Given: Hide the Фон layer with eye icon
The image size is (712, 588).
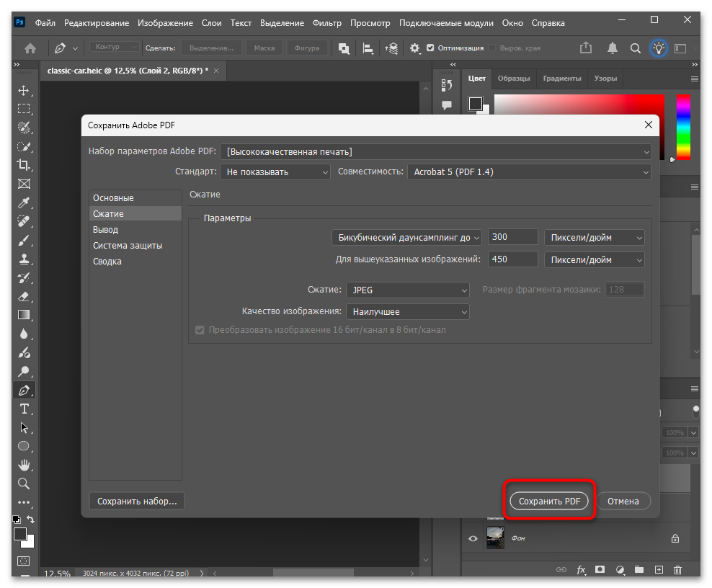Looking at the screenshot, I should click(x=473, y=538).
